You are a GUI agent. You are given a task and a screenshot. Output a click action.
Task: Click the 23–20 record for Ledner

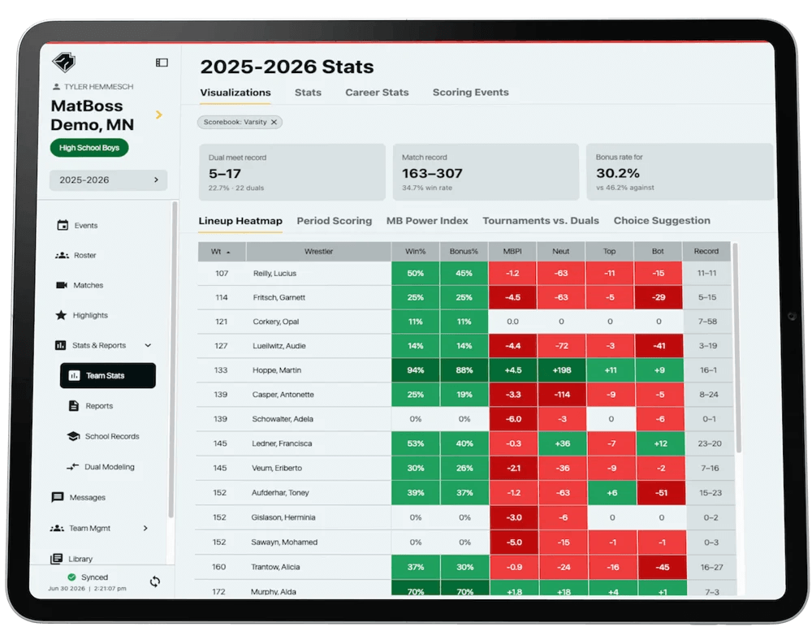[x=710, y=443]
